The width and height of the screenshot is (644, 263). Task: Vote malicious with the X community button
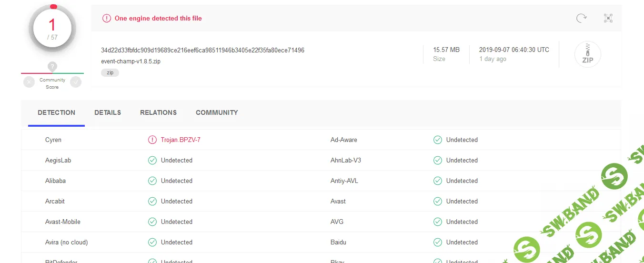[30, 82]
